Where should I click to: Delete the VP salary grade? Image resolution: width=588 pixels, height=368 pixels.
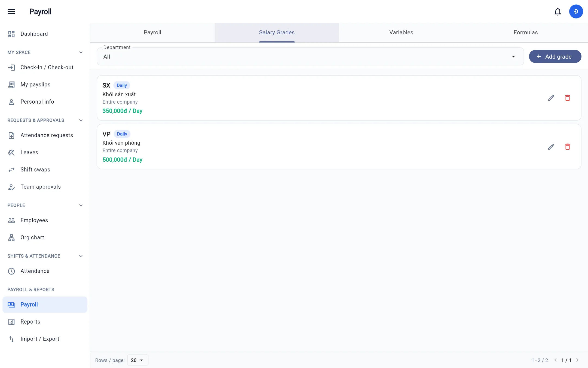pyautogui.click(x=568, y=147)
